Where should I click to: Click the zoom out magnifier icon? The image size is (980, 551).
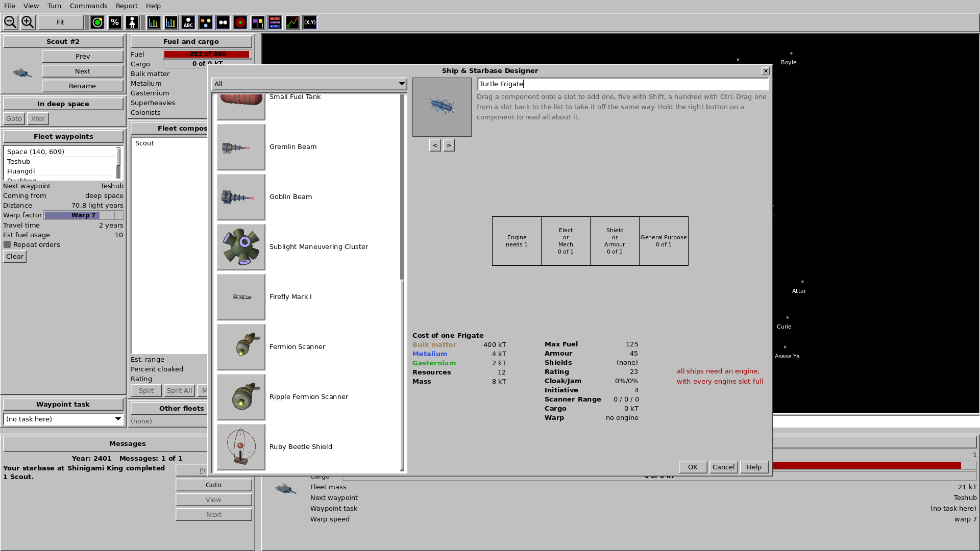pyautogui.click(x=10, y=22)
